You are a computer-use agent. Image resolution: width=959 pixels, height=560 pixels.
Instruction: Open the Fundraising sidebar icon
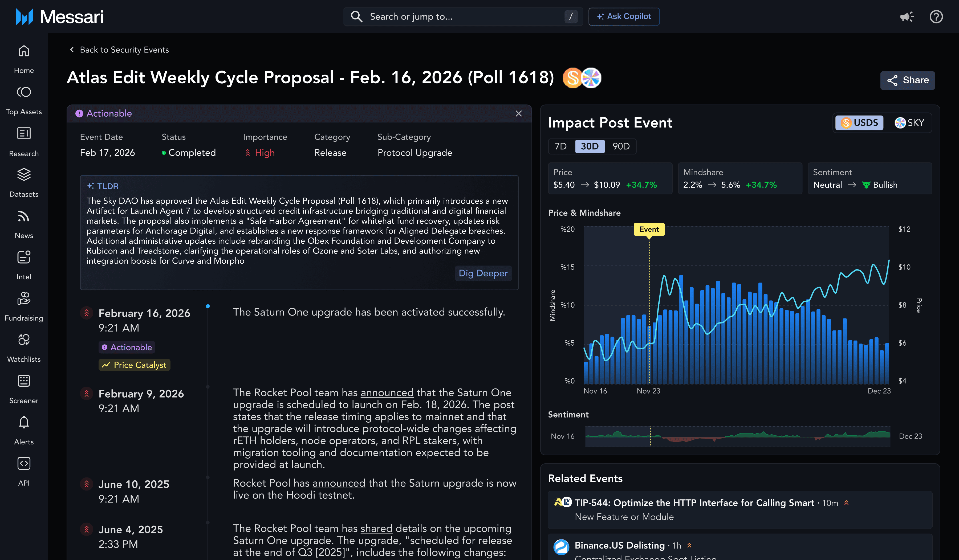click(24, 299)
